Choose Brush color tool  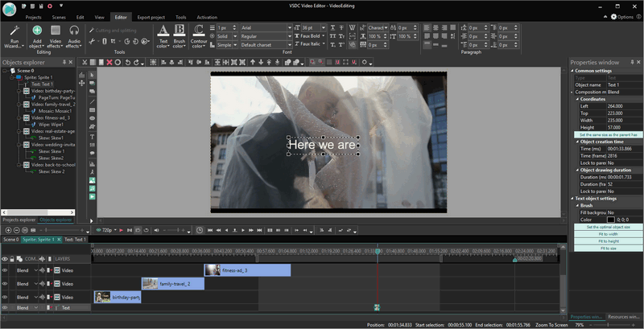[180, 36]
